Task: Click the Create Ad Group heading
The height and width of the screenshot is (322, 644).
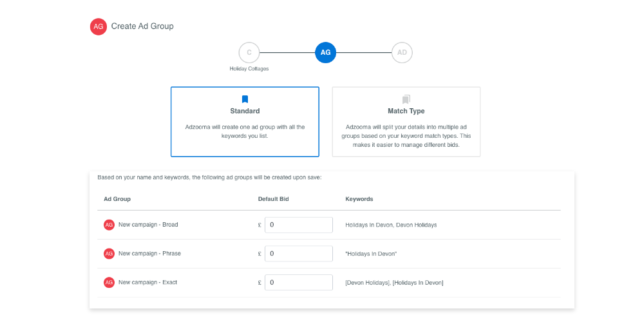Action: (x=142, y=26)
